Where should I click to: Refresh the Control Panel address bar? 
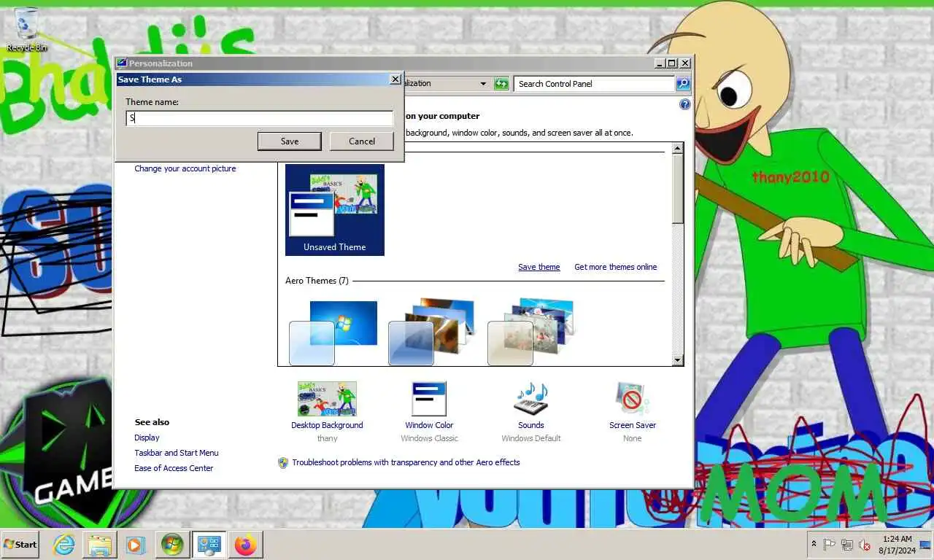[501, 84]
